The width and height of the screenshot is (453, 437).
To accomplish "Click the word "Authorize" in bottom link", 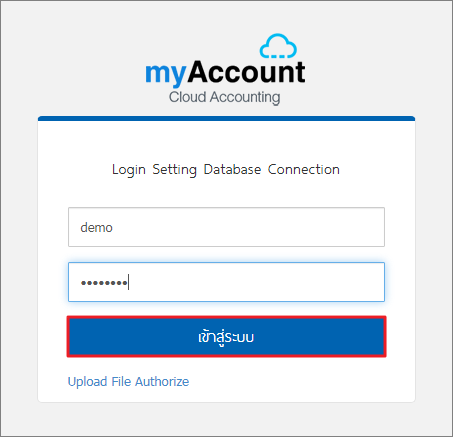I will (x=162, y=381).
